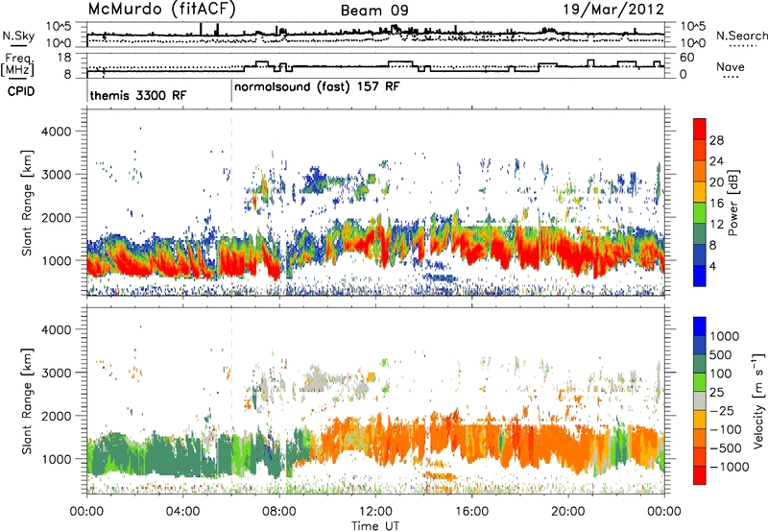768x532 pixels.
Task: Click the 08:00 time tick label
Action: click(279, 512)
